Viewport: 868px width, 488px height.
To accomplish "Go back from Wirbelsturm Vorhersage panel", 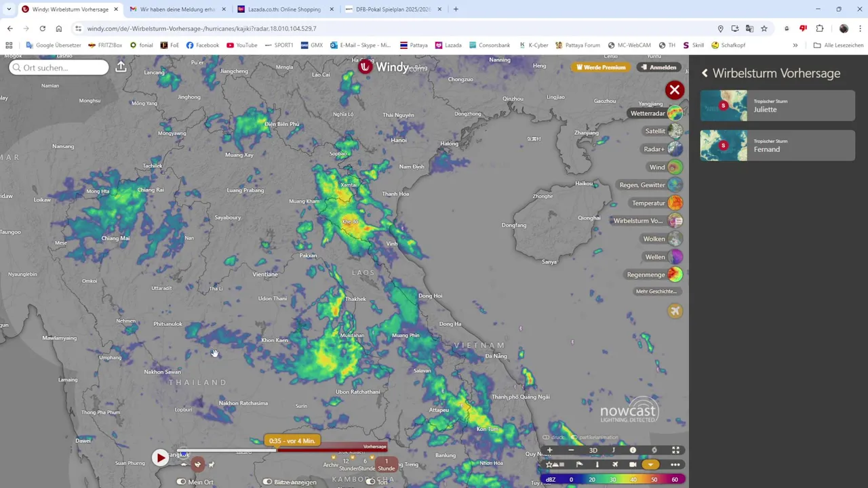I will 705,73.
